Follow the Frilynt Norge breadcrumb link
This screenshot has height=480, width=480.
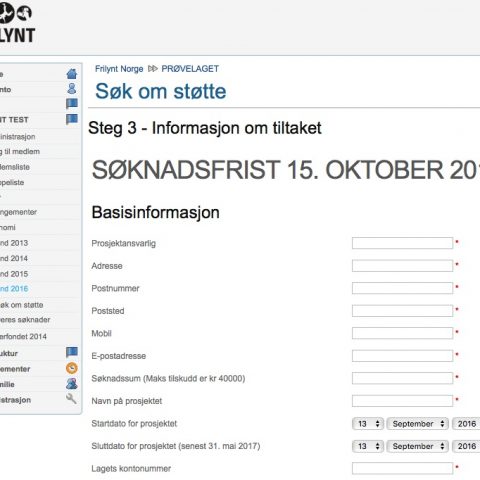click(119, 69)
